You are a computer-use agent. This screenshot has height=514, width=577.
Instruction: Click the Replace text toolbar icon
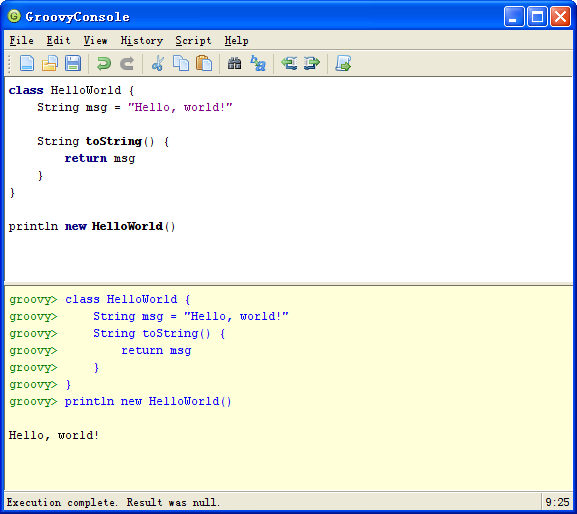coord(258,63)
